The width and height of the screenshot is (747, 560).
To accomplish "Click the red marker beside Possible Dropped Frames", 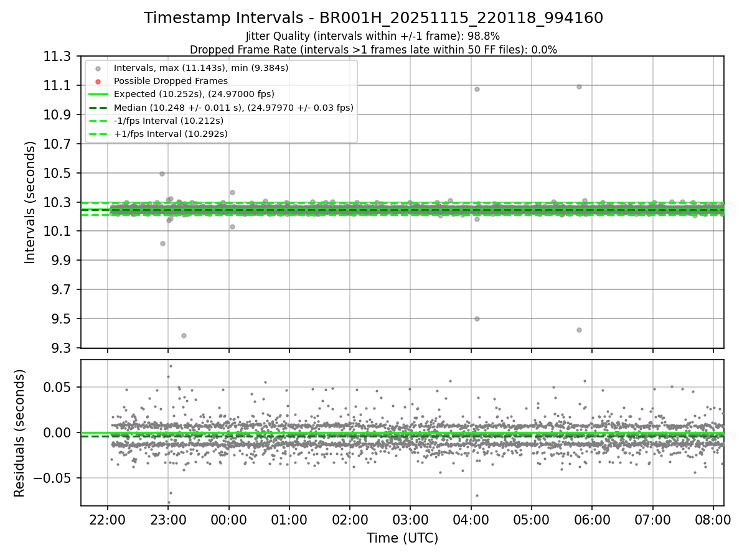I will 98,82.
